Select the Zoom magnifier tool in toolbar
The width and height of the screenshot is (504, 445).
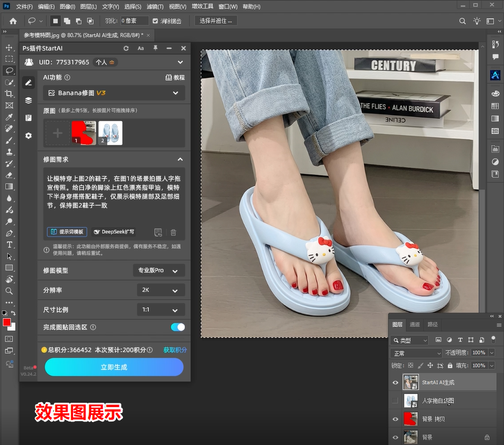click(x=9, y=291)
